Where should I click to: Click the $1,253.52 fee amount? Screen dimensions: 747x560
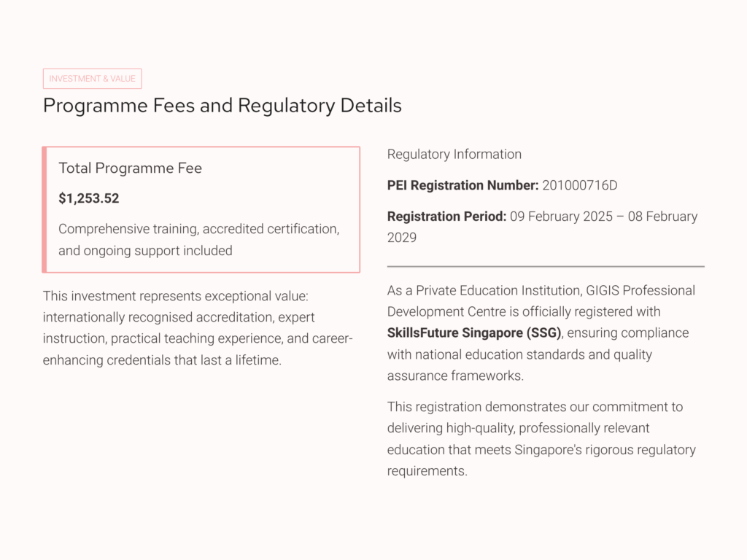(88, 198)
